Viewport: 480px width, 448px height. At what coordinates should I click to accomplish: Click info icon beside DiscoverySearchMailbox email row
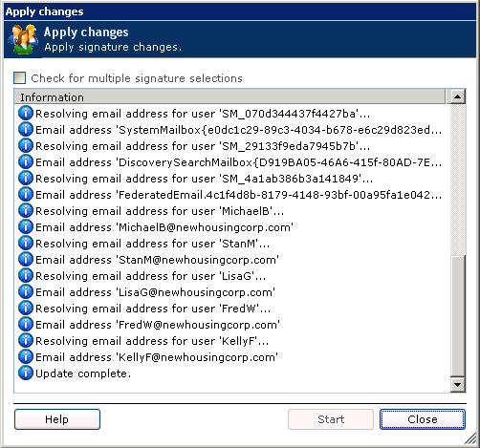26,161
